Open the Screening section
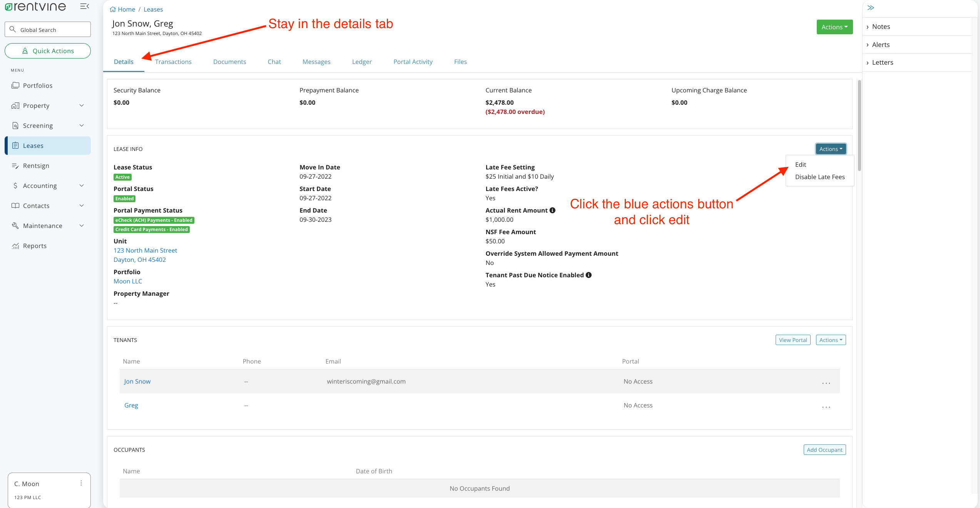Image resolution: width=980 pixels, height=508 pixels. tap(37, 125)
